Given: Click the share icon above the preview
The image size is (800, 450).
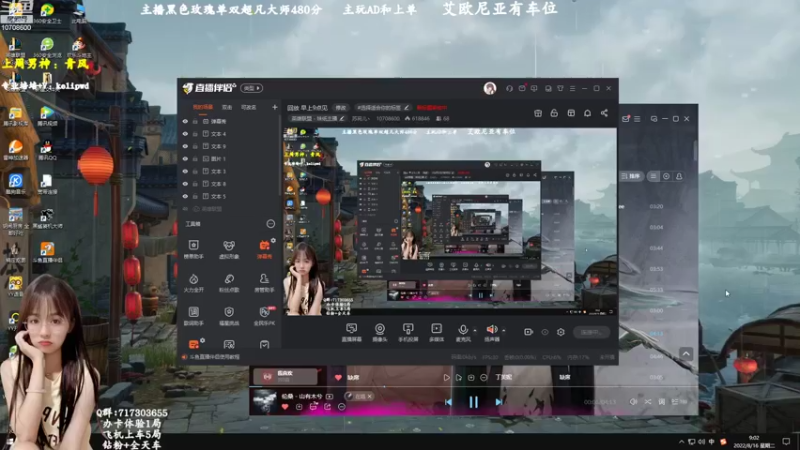Looking at the screenshot, I should tap(604, 113).
